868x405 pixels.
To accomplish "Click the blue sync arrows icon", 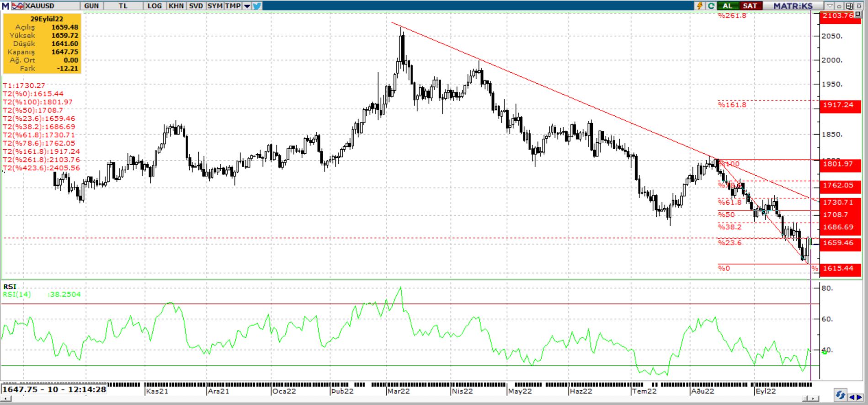I will (840, 394).
